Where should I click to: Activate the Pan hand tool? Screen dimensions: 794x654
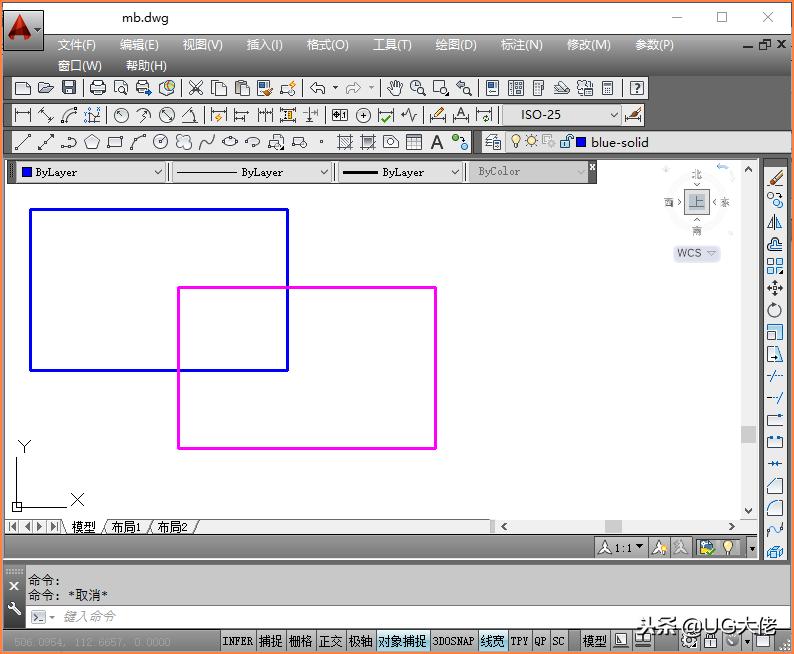[x=395, y=88]
